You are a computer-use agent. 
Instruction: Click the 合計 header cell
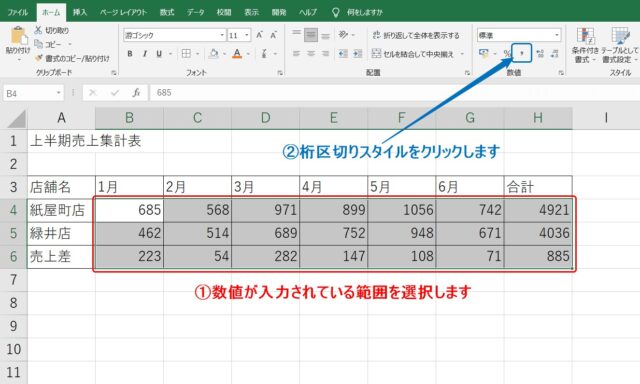coord(538,187)
